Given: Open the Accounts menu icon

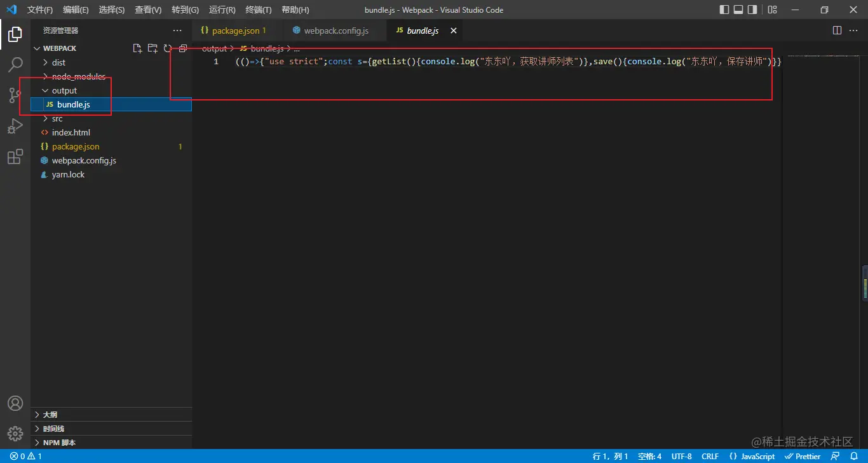Looking at the screenshot, I should tap(15, 403).
